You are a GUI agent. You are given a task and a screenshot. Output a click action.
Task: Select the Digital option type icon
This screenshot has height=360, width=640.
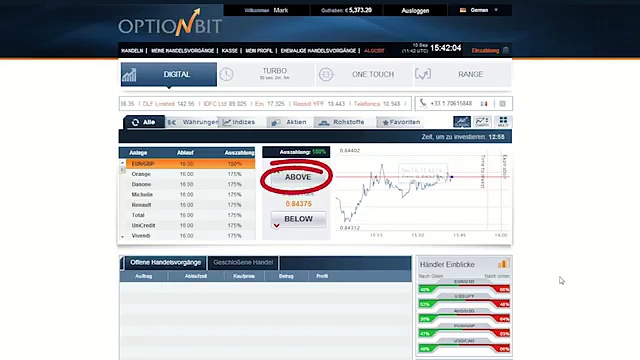pyautogui.click(x=129, y=75)
